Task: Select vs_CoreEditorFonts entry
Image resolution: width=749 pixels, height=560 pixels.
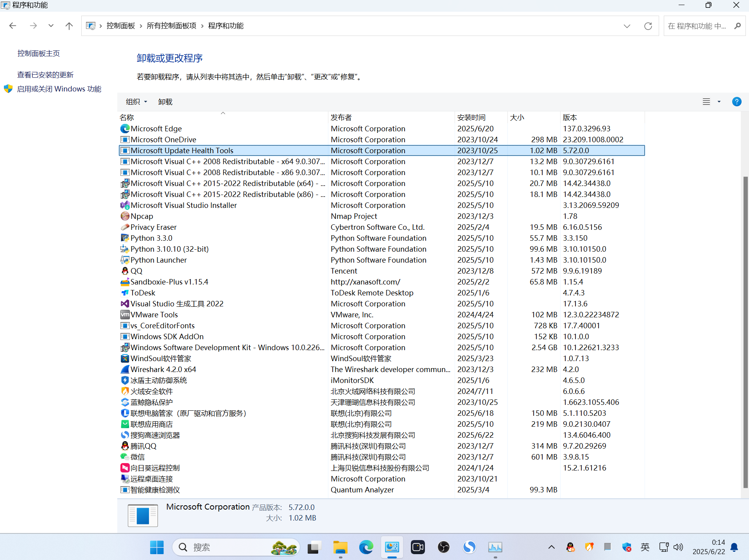Action: pyautogui.click(x=382, y=326)
